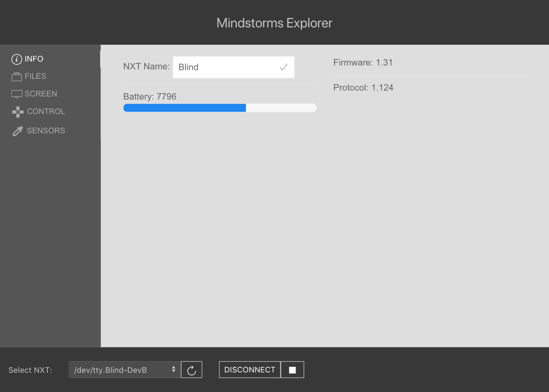Click the Select NXT: label
This screenshot has width=549, height=392.
tap(30, 370)
